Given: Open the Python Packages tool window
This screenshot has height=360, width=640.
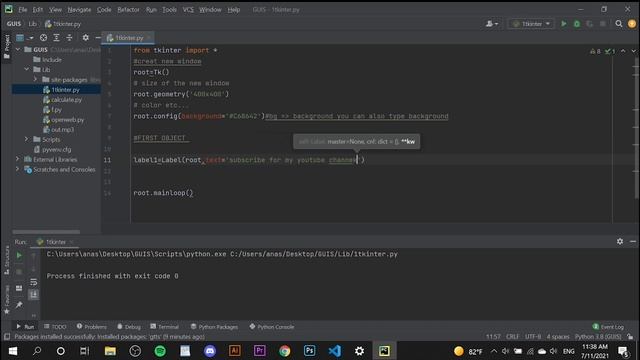Looking at the screenshot, I should (214, 327).
